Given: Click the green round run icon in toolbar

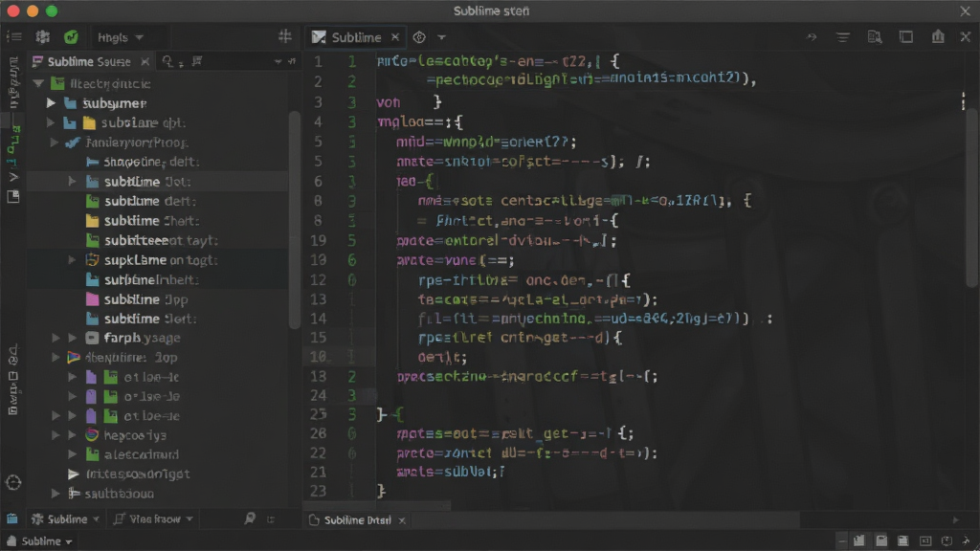Looking at the screenshot, I should pos(71,37).
